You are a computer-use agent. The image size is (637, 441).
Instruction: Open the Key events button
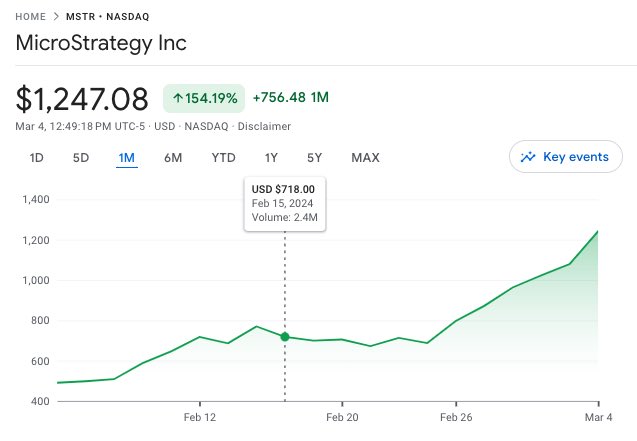566,157
